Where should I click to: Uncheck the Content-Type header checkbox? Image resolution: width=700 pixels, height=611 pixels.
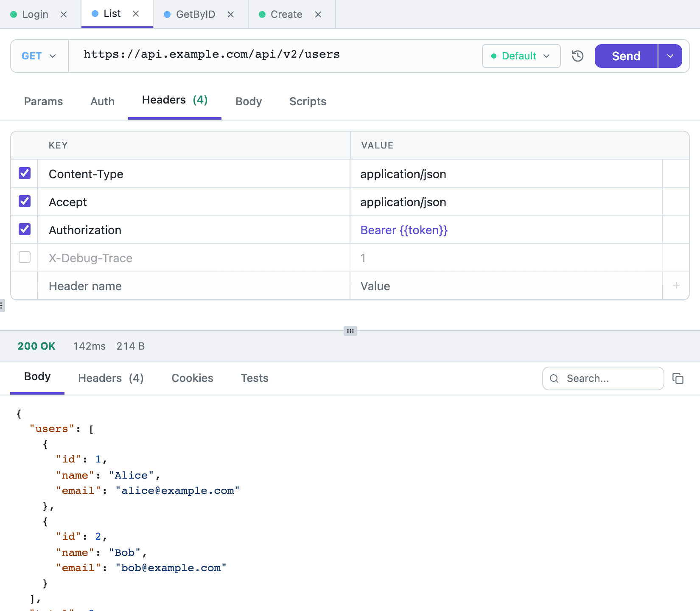click(x=25, y=173)
